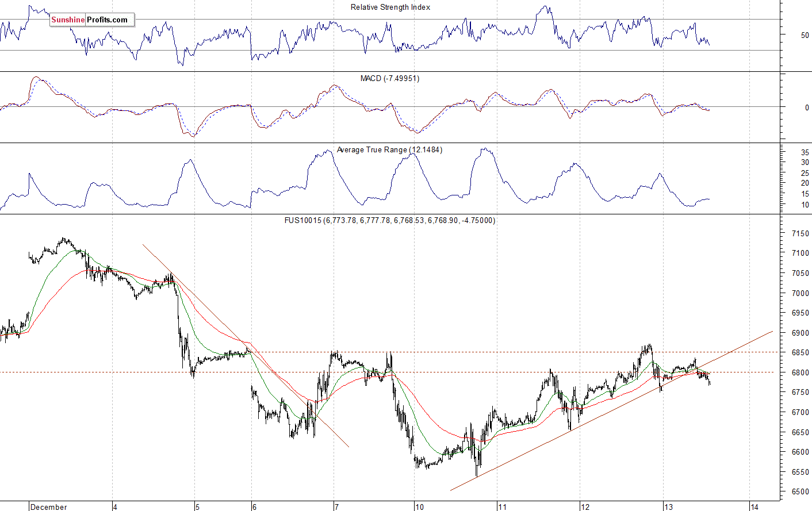Click the ATR 35 axis label
Viewport: 812px width, 511px height.
805,153
